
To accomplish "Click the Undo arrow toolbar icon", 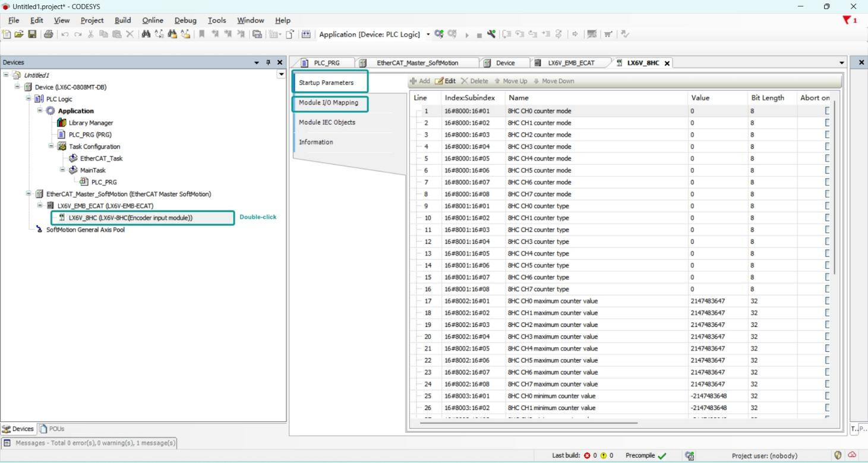I will pos(64,34).
